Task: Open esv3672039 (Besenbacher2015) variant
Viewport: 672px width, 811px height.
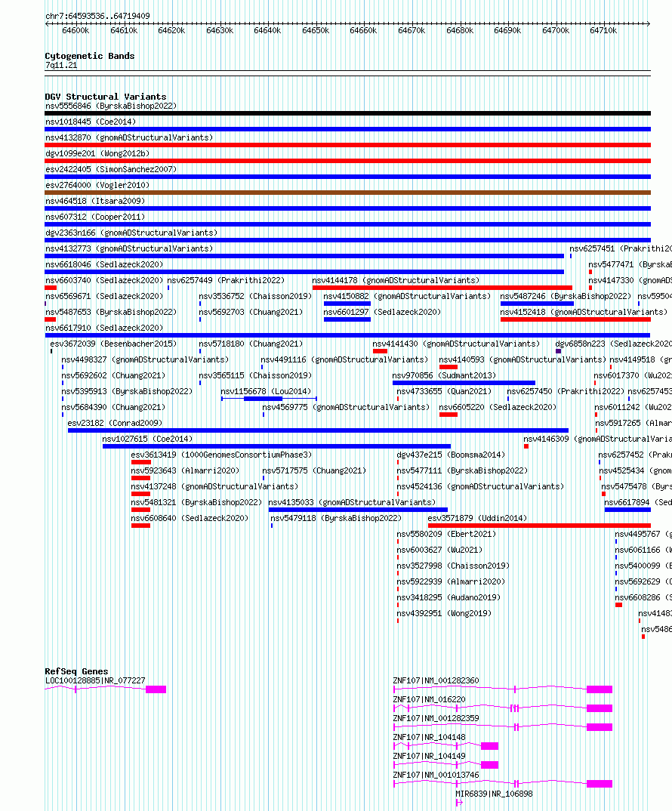Action: pyautogui.click(x=113, y=344)
